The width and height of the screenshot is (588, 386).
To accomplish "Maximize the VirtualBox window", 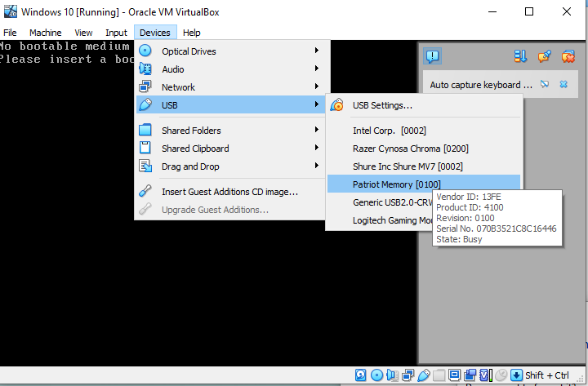I will 529,11.
